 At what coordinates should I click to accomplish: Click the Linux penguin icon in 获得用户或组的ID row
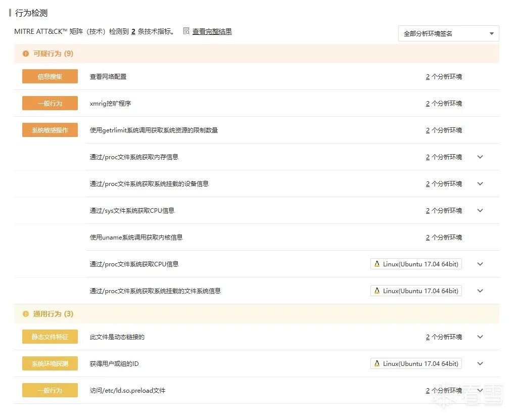(377, 363)
